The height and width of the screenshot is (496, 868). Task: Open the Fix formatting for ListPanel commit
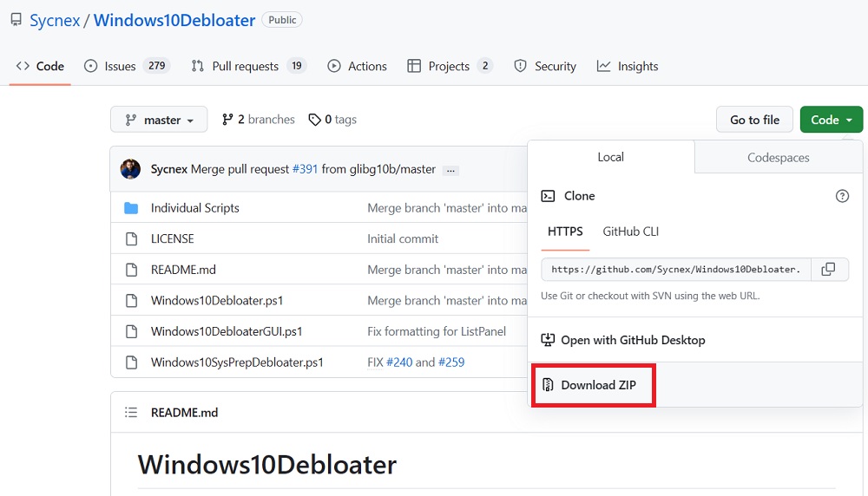437,332
